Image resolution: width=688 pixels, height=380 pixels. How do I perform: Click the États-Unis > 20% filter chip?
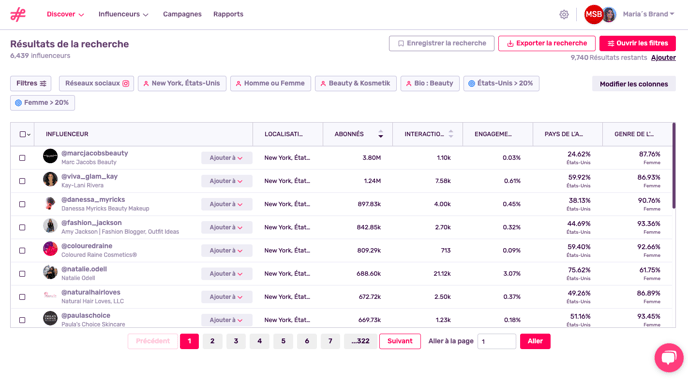coord(501,83)
